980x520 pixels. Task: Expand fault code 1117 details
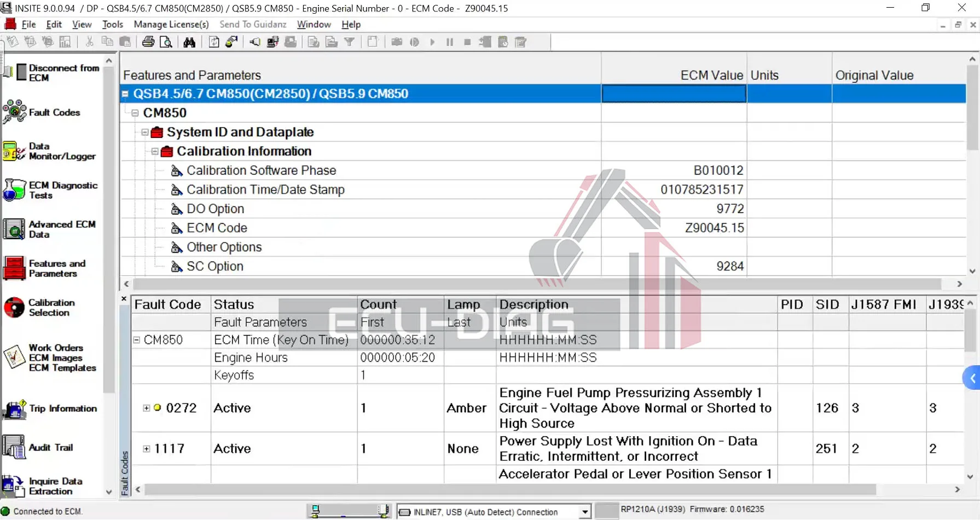pyautogui.click(x=147, y=449)
